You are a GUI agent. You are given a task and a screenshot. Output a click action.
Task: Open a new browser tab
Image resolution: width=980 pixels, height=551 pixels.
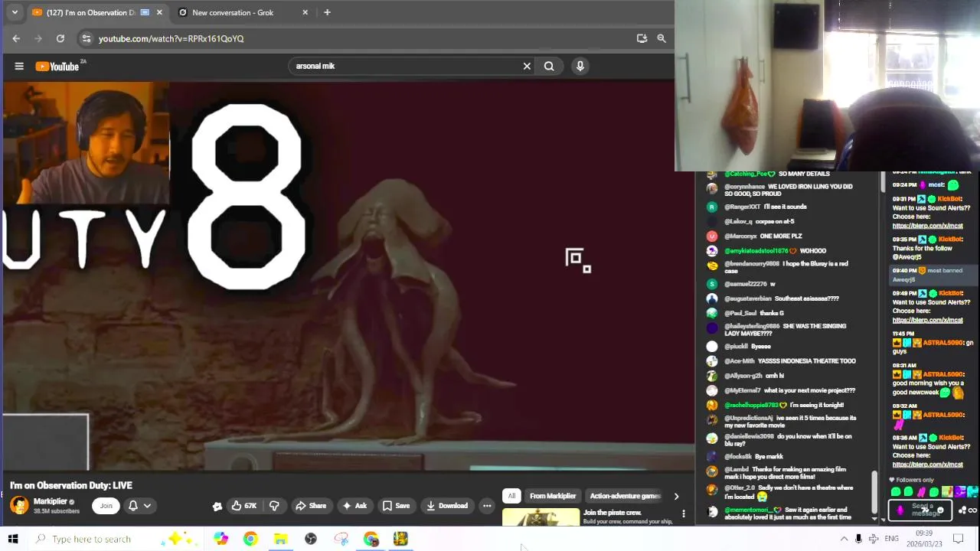(327, 12)
